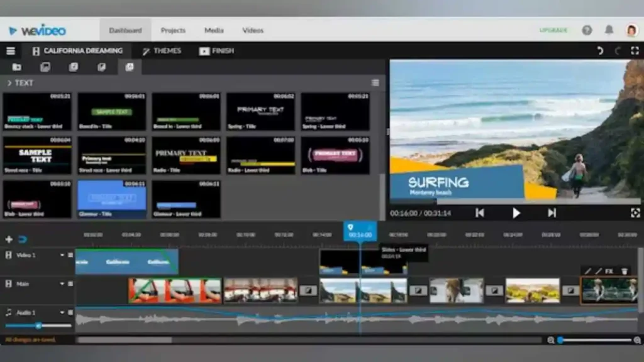Click the Main track film icon
The height and width of the screenshot is (362, 644).
8,283
